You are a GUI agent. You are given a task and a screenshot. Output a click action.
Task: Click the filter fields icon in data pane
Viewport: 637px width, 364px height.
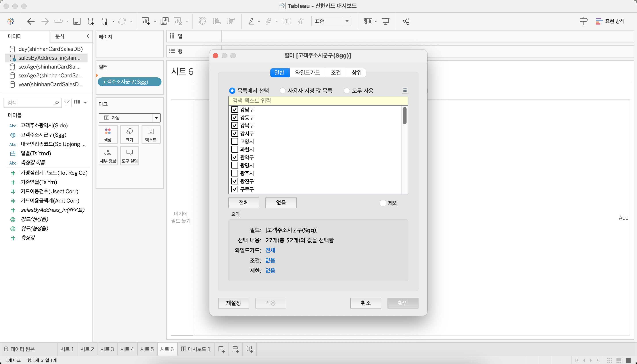click(x=67, y=103)
